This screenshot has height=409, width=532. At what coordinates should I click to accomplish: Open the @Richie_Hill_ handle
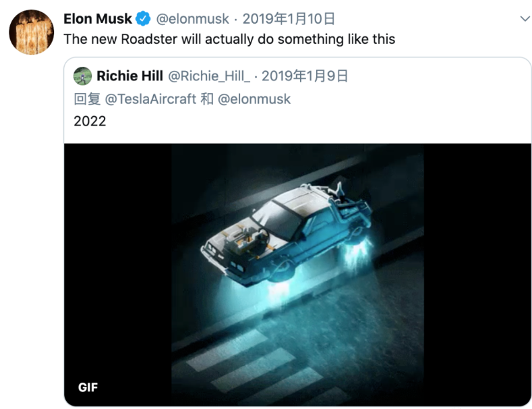click(x=208, y=76)
